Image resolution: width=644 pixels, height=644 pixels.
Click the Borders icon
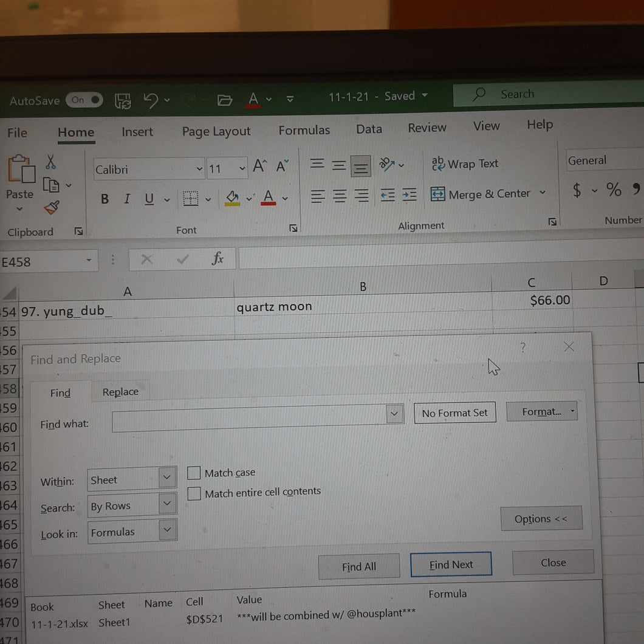191,199
